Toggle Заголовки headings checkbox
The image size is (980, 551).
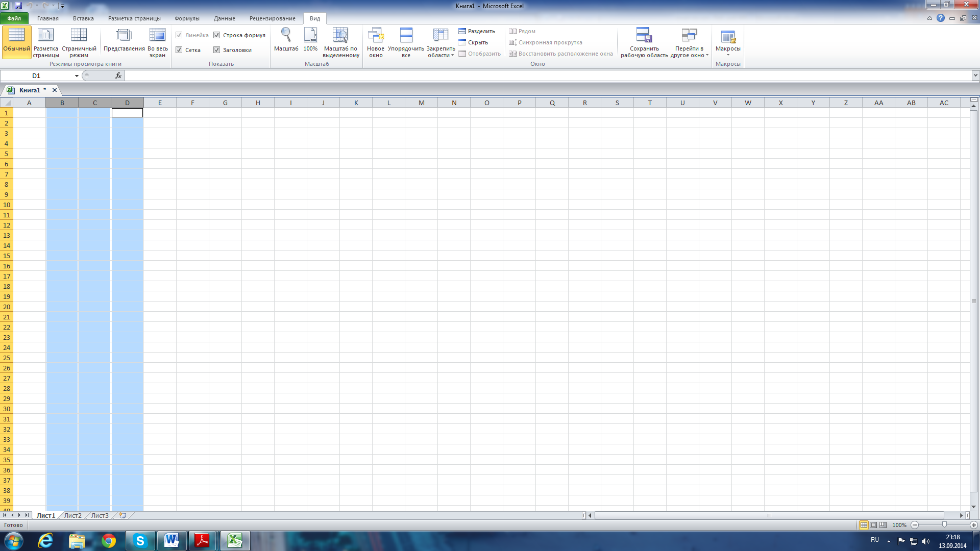(216, 50)
